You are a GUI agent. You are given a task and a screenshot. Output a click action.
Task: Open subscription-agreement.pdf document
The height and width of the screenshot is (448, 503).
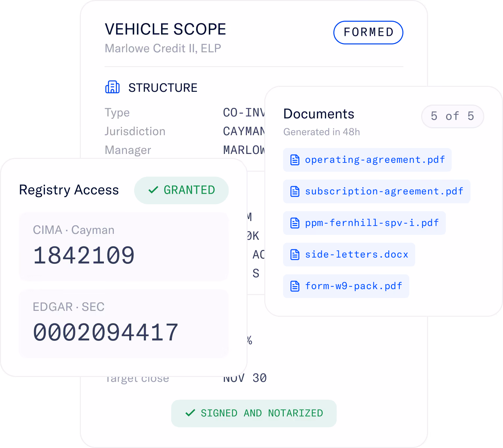[376, 191]
